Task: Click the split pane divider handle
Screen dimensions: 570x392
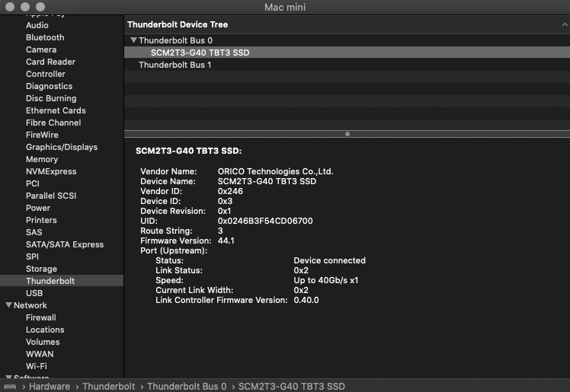Action: (x=347, y=134)
